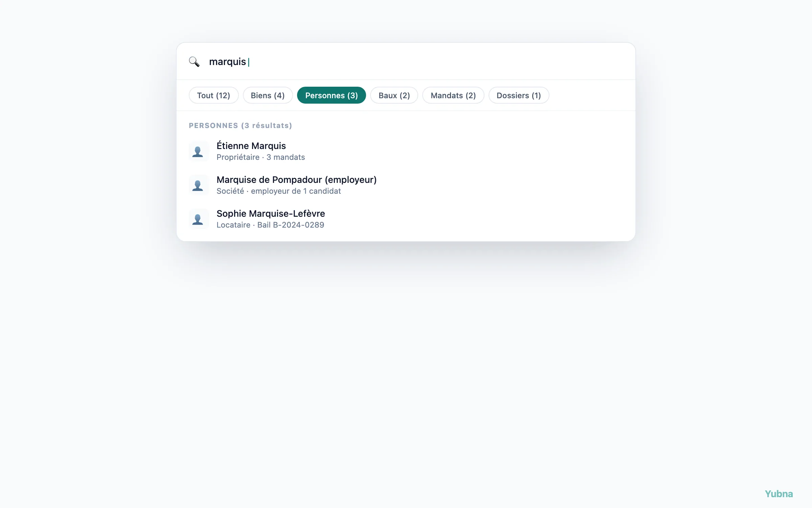Open the Baux (2) filter tab
This screenshot has height=508, width=812.
394,96
